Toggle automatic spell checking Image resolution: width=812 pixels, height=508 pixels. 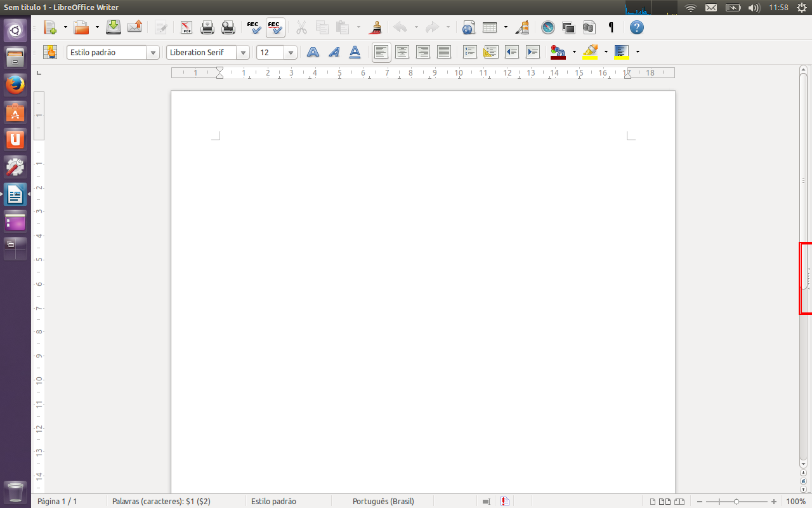coord(275,27)
